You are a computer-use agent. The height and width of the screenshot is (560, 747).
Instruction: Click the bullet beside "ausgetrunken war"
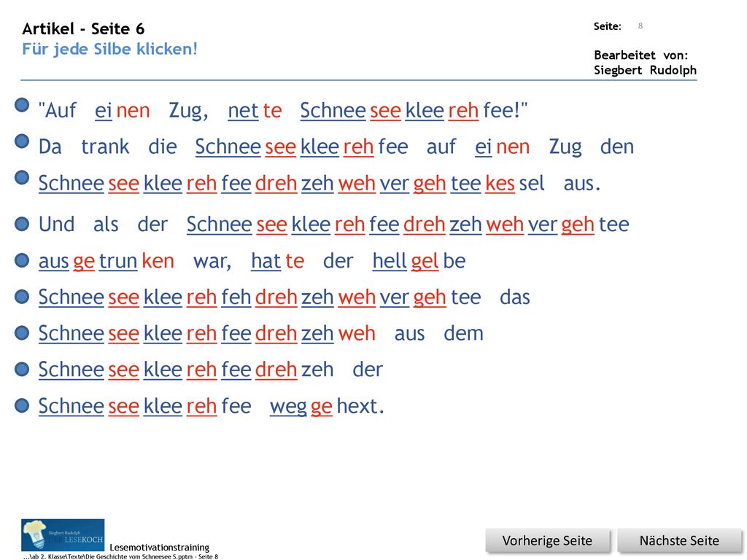pos(22,260)
